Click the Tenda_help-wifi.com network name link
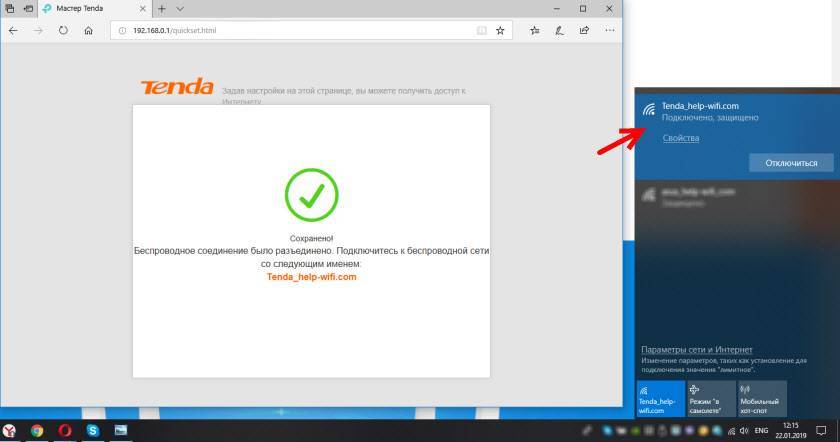The image size is (840, 442). pos(311,277)
